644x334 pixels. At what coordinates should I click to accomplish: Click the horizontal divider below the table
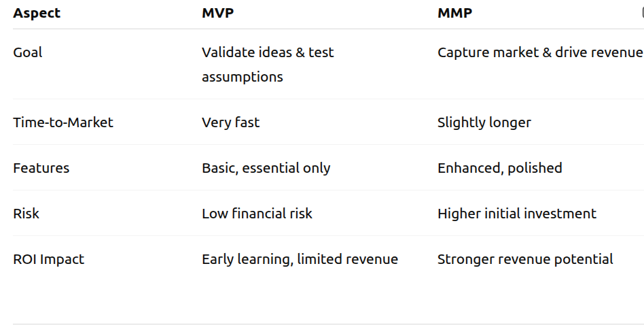click(322, 324)
